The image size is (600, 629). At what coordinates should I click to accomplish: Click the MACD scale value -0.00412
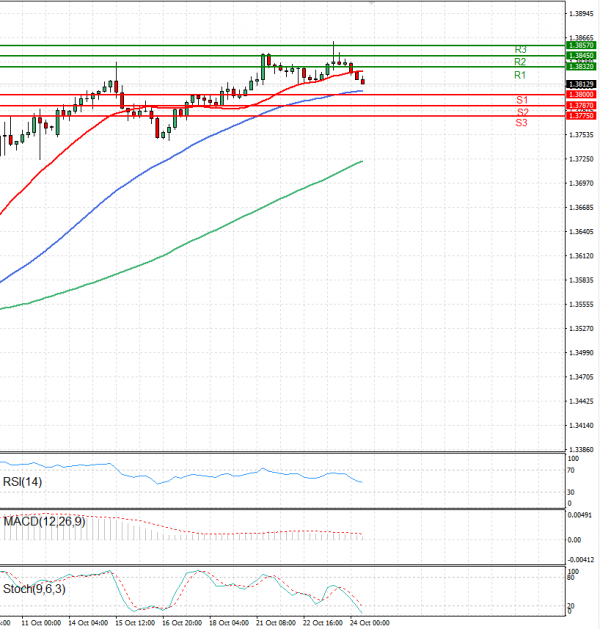click(x=581, y=560)
